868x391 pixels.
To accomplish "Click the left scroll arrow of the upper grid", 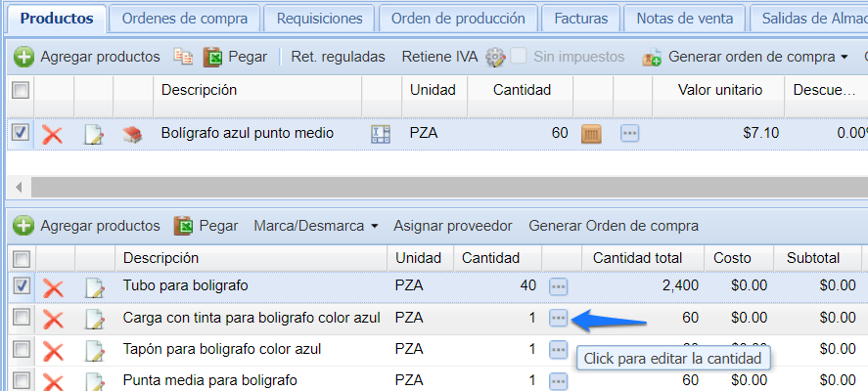I will [x=20, y=188].
